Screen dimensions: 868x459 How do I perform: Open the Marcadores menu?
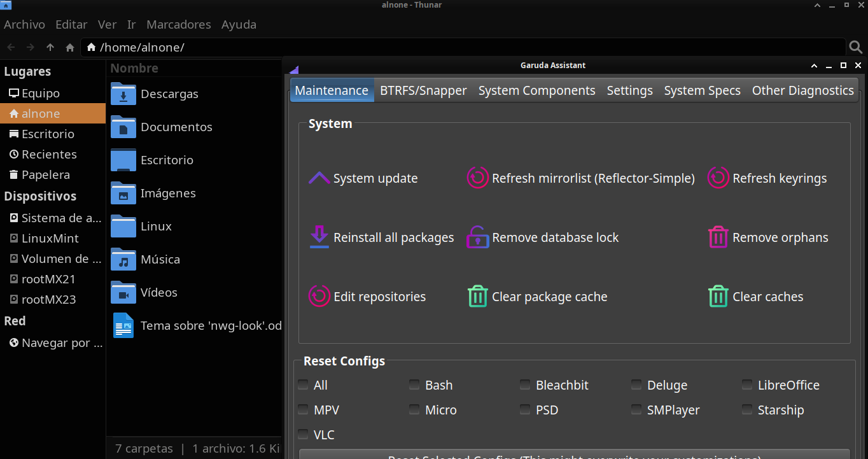click(178, 25)
